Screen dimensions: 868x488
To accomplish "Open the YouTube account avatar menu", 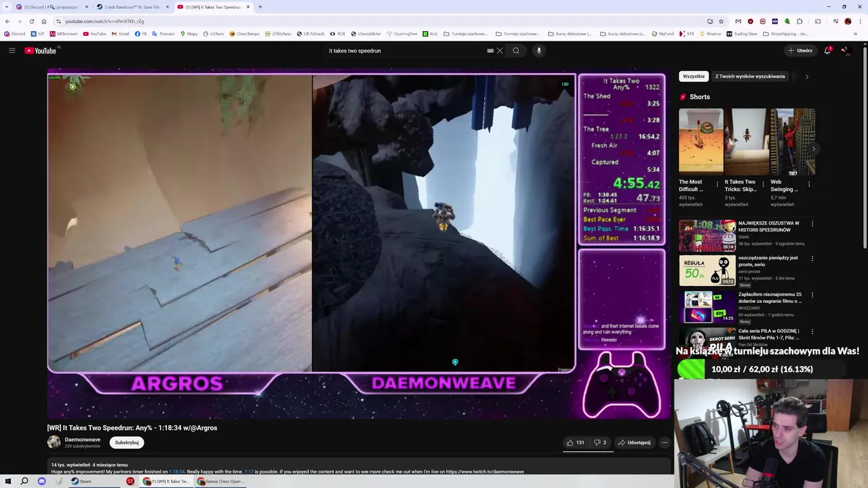I will tap(846, 50).
